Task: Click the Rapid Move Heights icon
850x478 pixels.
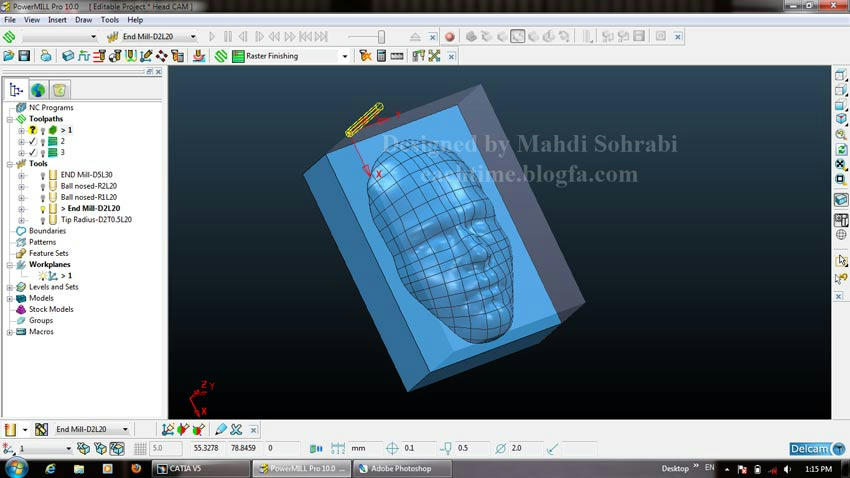Action: click(99, 56)
